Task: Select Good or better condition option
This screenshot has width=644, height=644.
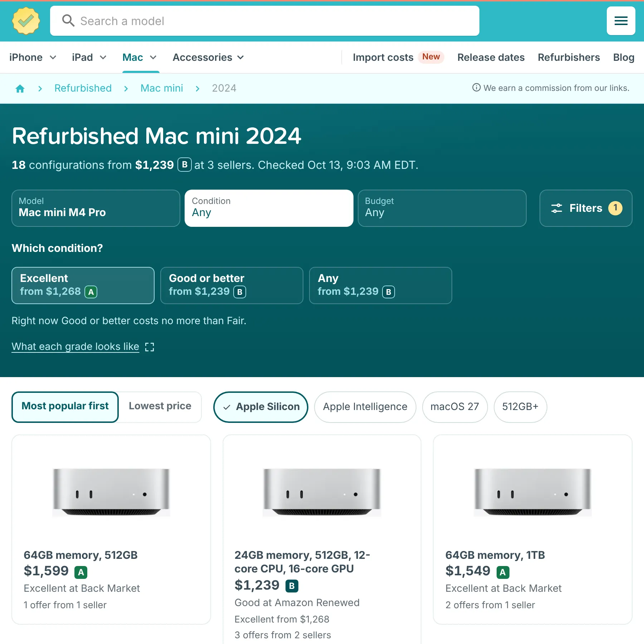Action: 232,286
